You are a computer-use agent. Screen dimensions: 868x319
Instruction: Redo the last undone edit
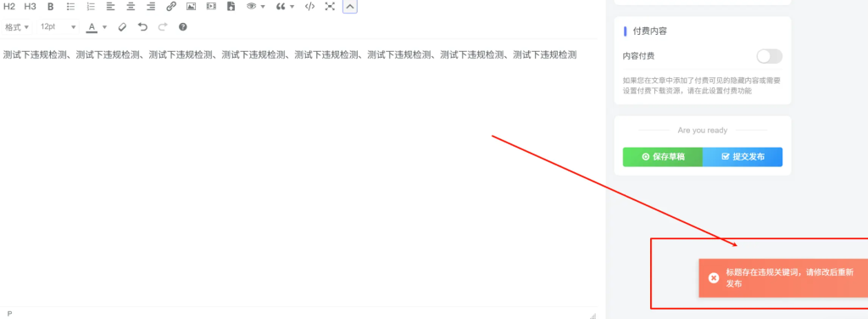(163, 26)
